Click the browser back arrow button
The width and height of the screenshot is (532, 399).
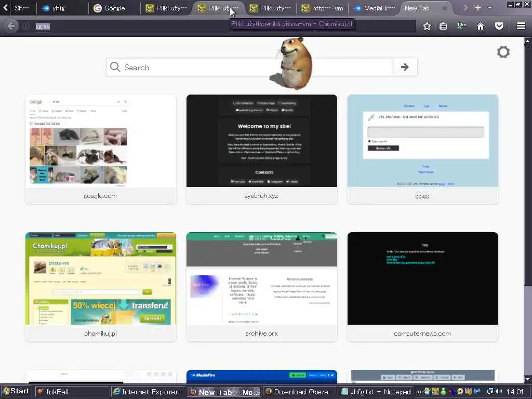[11, 26]
